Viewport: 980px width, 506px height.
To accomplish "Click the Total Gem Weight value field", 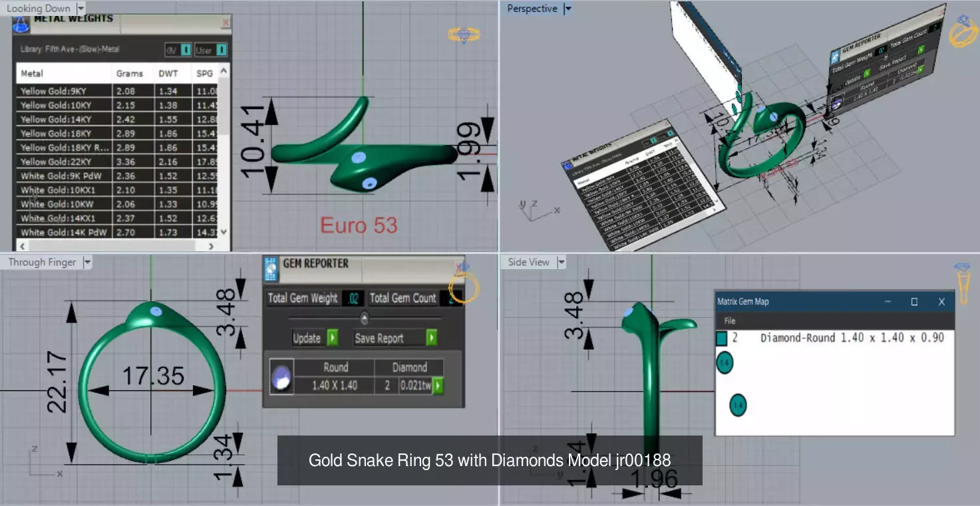I will tap(353, 299).
